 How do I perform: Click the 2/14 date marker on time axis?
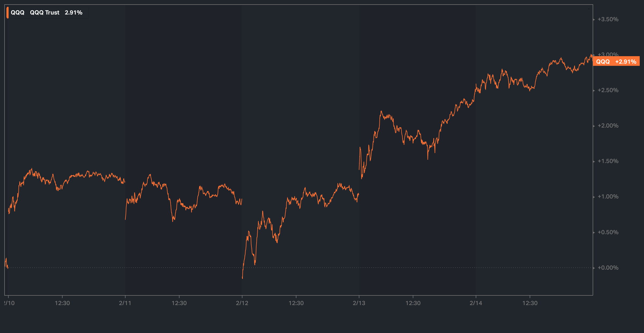click(x=476, y=303)
